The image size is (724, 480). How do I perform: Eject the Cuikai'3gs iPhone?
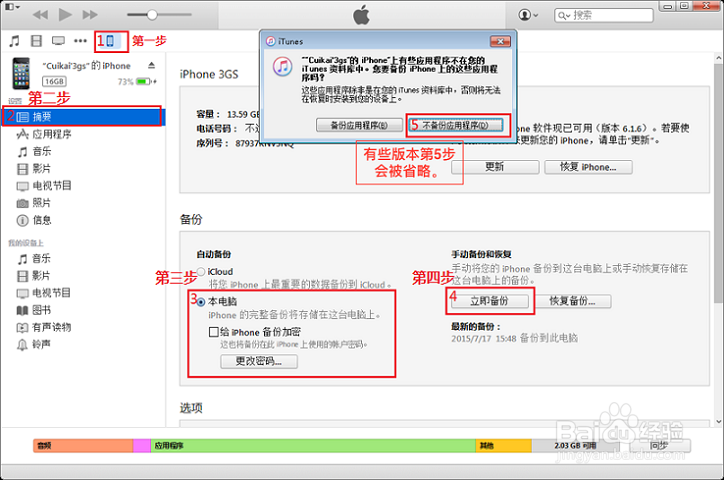click(x=151, y=65)
